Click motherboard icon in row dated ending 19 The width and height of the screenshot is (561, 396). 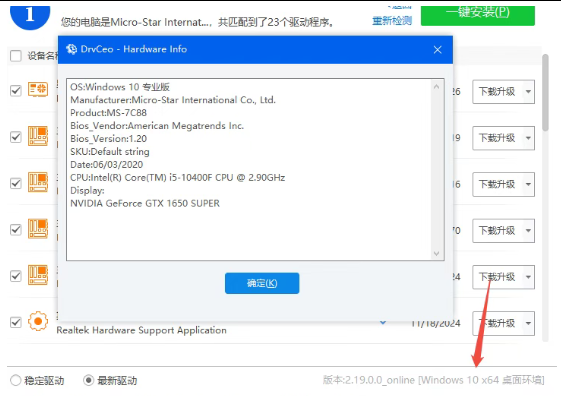pos(38,136)
